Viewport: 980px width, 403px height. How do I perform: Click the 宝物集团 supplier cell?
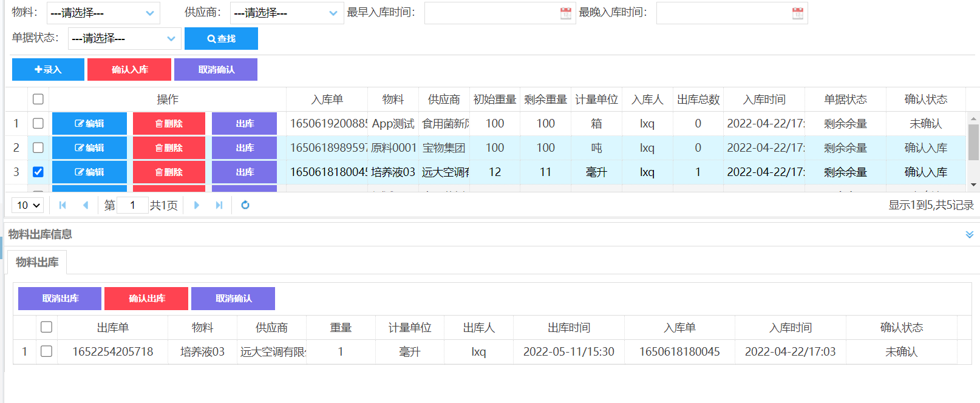coord(444,147)
